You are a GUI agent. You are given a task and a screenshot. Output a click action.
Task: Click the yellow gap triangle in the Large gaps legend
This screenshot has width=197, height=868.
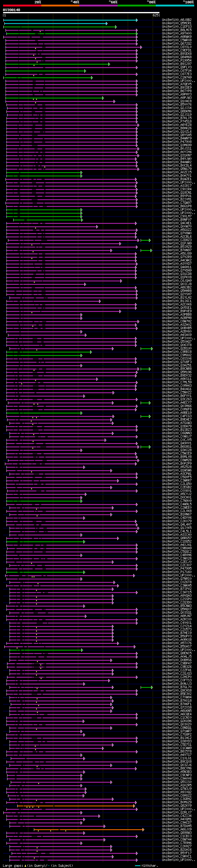point(25,865)
